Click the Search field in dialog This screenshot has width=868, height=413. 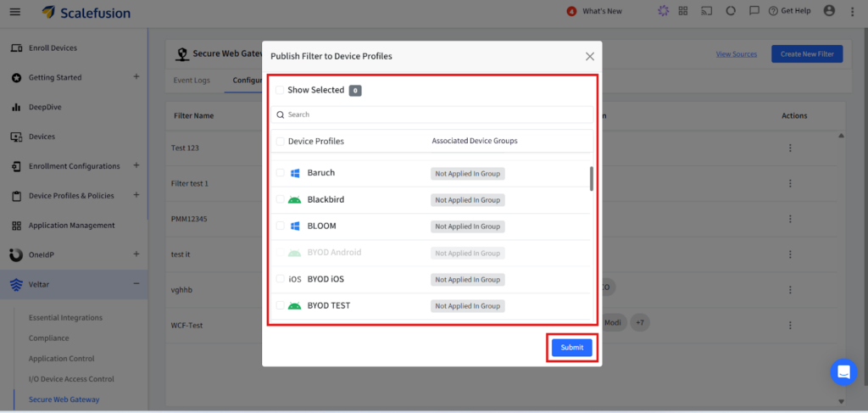tap(431, 114)
